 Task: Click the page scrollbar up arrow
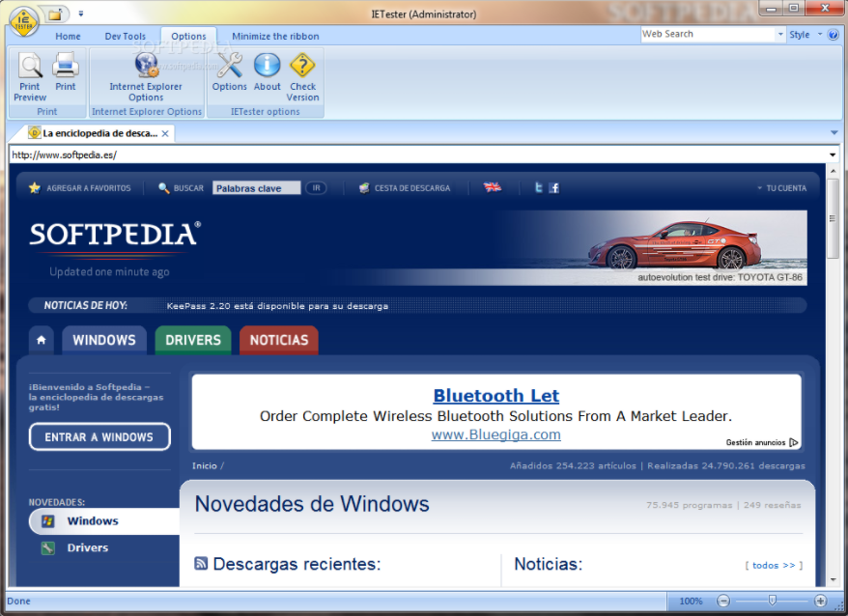tap(834, 171)
